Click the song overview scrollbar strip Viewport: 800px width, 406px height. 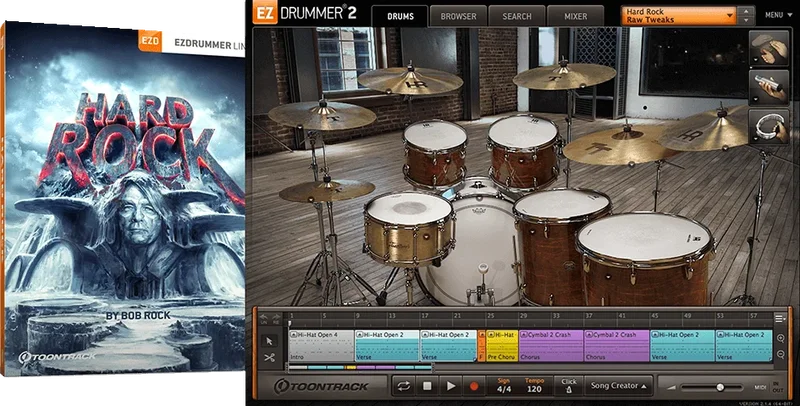360,367
